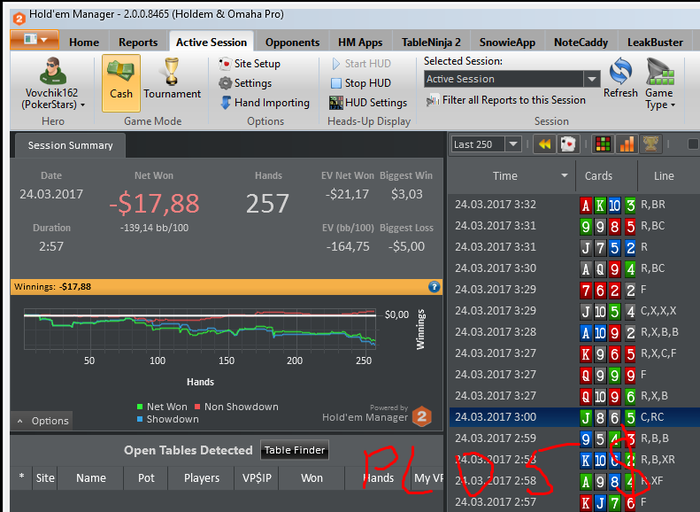Select the hand with cards J752
This screenshot has height=512, width=700.
[x=574, y=247]
